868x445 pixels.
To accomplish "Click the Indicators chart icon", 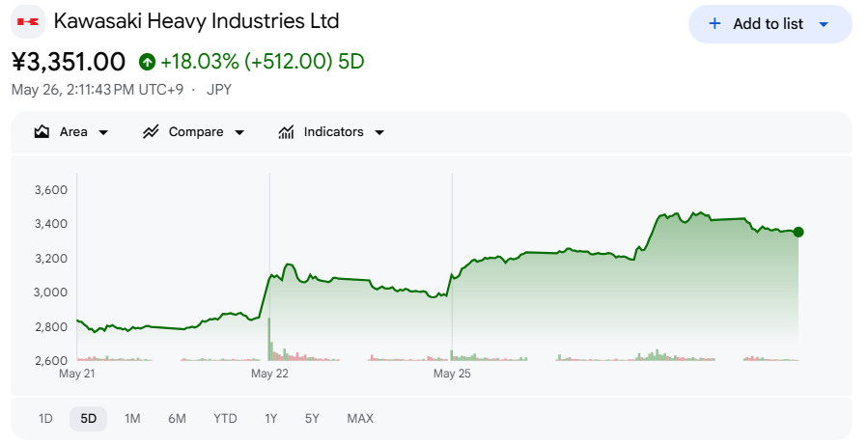I will click(x=286, y=131).
